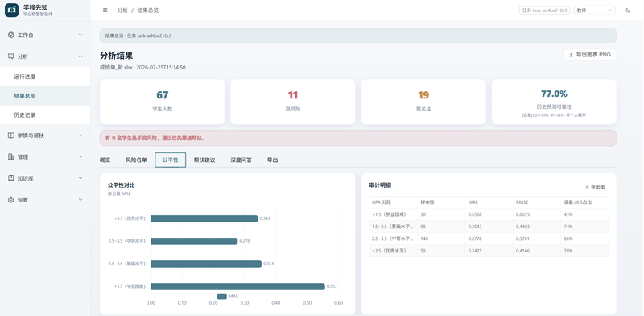Switch to dark mode moon icon

tap(628, 10)
